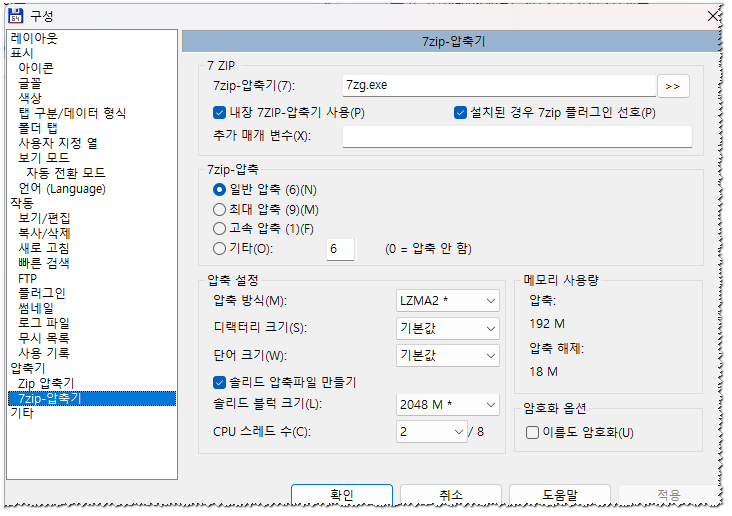Open 압축 방식 LZMA2 dropdown
732x516 pixels.
tap(448, 301)
